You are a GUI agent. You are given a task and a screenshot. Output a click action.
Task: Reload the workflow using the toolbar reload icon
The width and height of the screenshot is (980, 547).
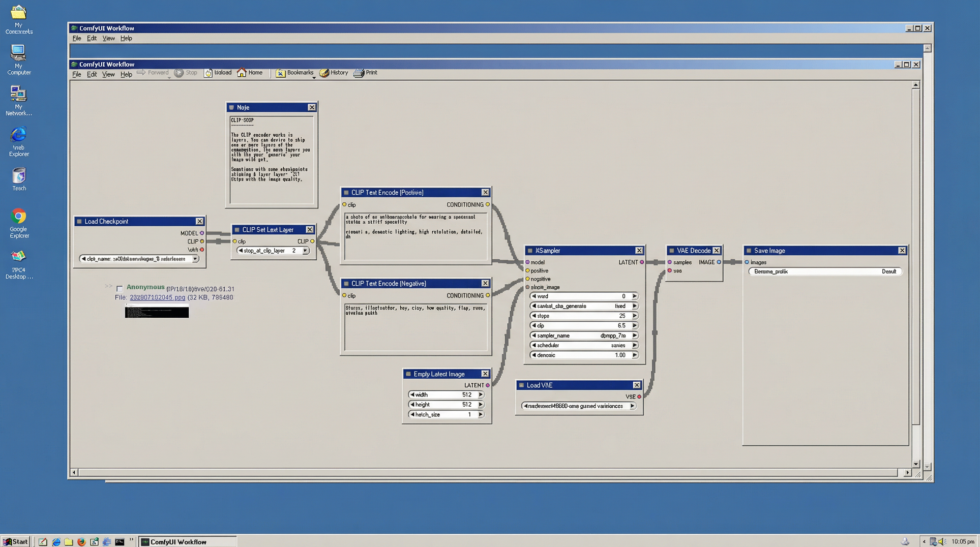click(208, 73)
